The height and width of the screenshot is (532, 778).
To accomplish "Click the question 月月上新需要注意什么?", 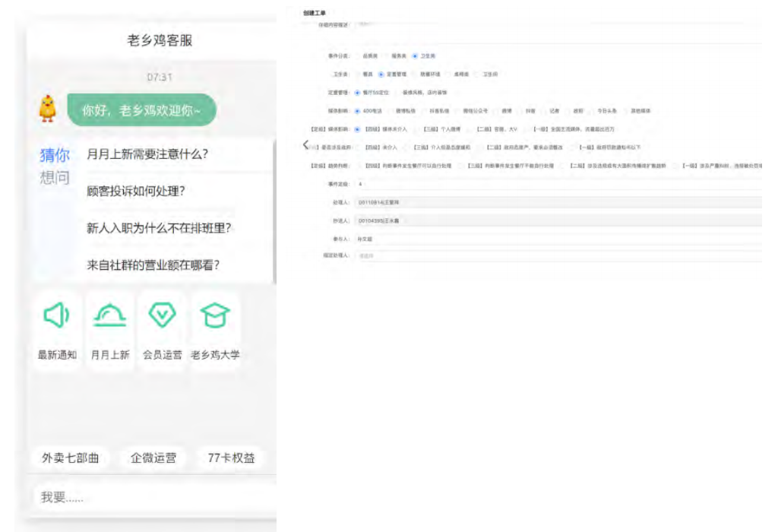I will pyautogui.click(x=147, y=155).
